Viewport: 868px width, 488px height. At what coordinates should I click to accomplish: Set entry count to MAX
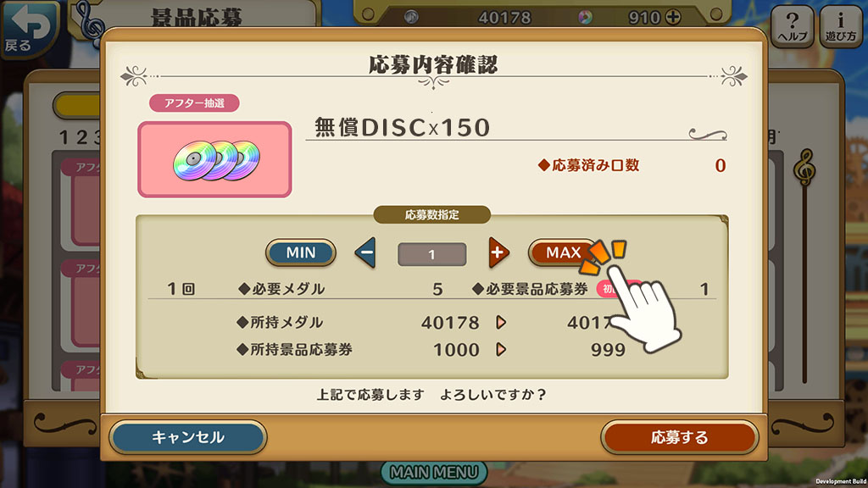563,252
